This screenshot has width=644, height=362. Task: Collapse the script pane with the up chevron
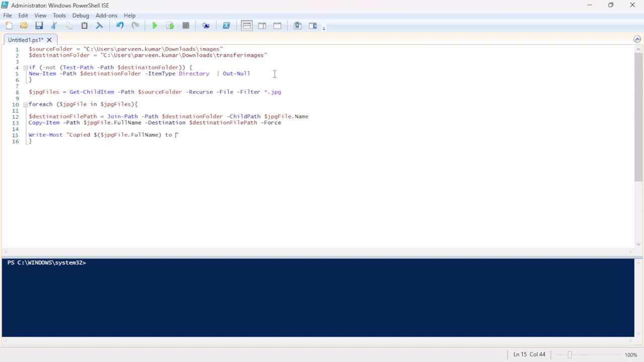tap(637, 39)
